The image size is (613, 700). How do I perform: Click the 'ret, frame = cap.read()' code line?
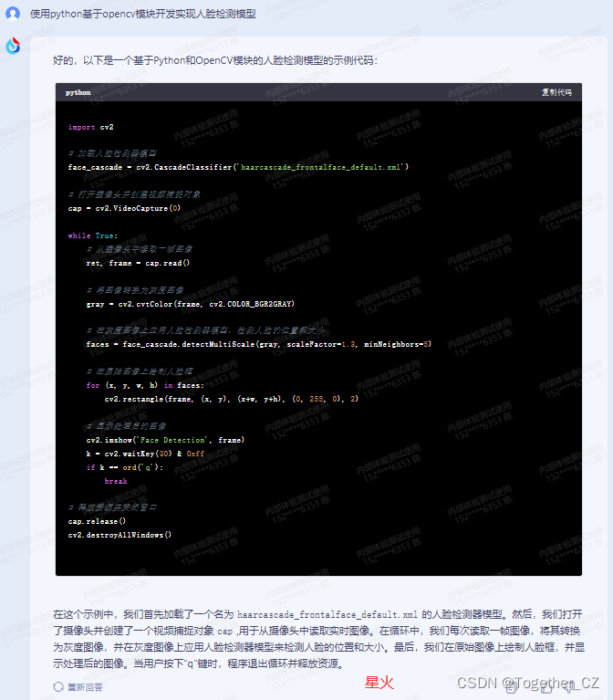pyautogui.click(x=138, y=263)
